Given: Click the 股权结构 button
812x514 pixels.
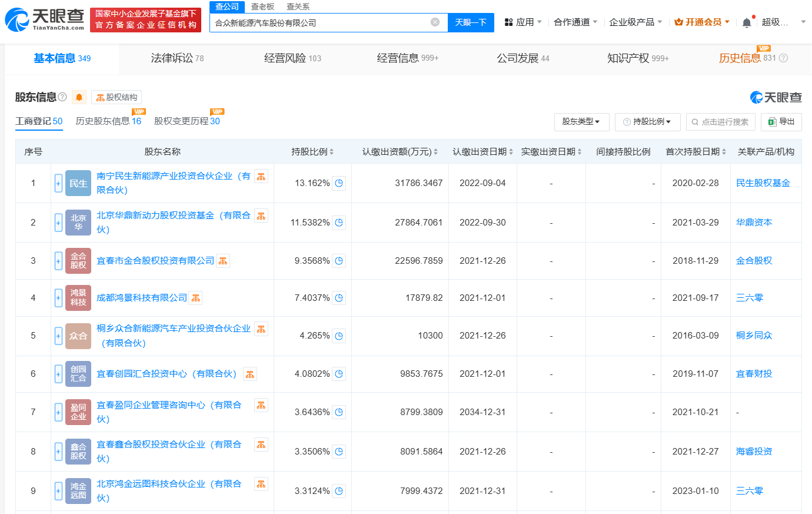Looking at the screenshot, I should 117,97.
